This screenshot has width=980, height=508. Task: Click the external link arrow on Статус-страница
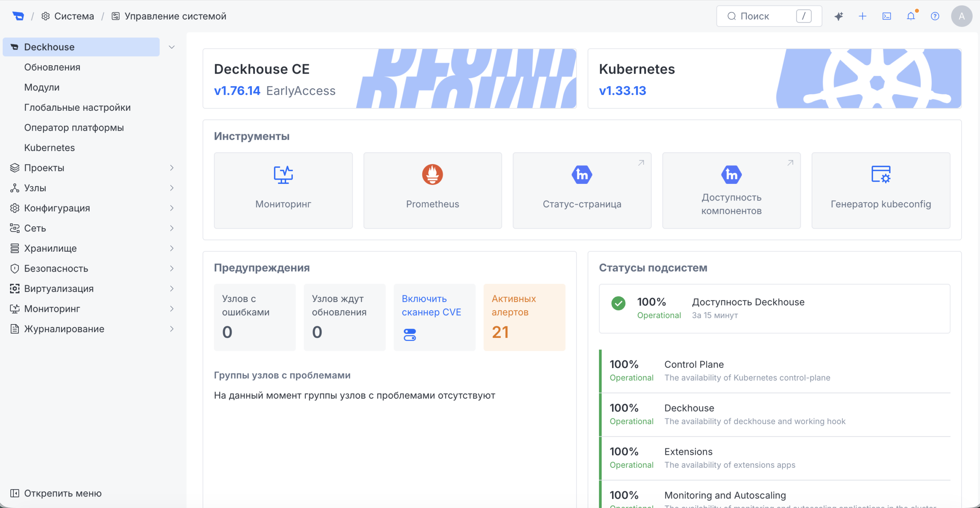[x=641, y=163]
